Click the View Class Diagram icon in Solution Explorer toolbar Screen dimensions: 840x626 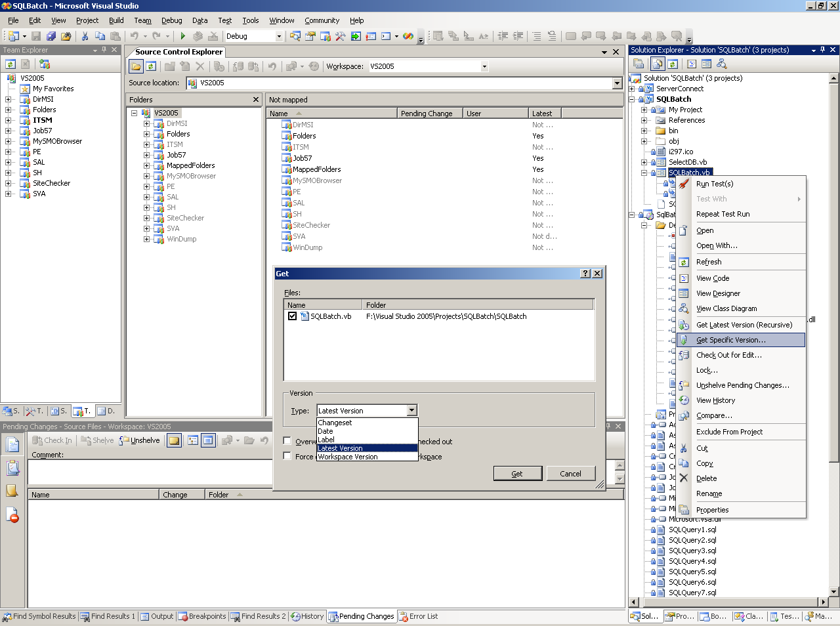[x=722, y=64]
